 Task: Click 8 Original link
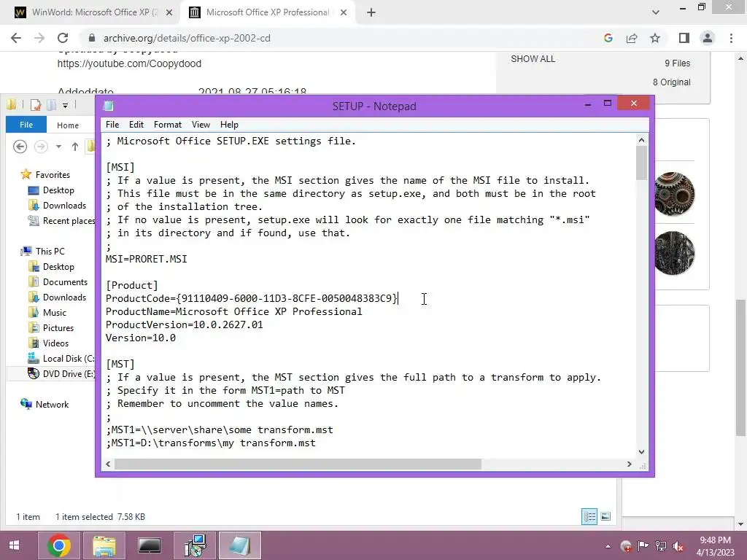(x=671, y=82)
